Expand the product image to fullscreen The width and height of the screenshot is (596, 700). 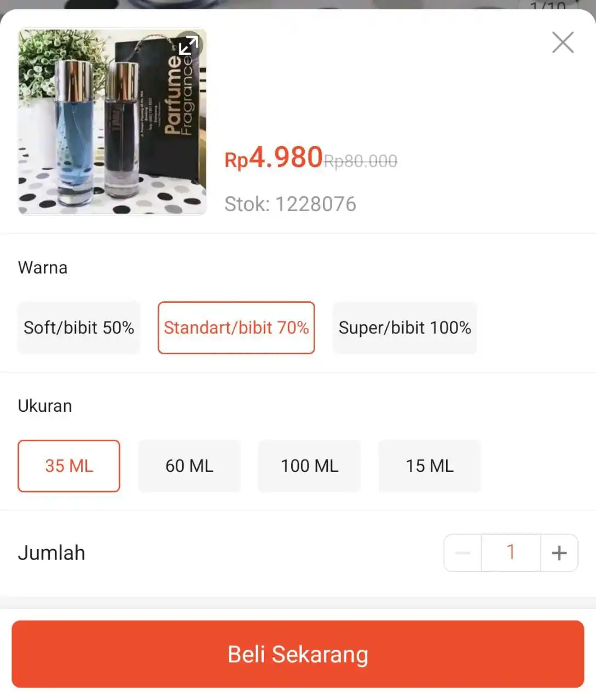188,46
